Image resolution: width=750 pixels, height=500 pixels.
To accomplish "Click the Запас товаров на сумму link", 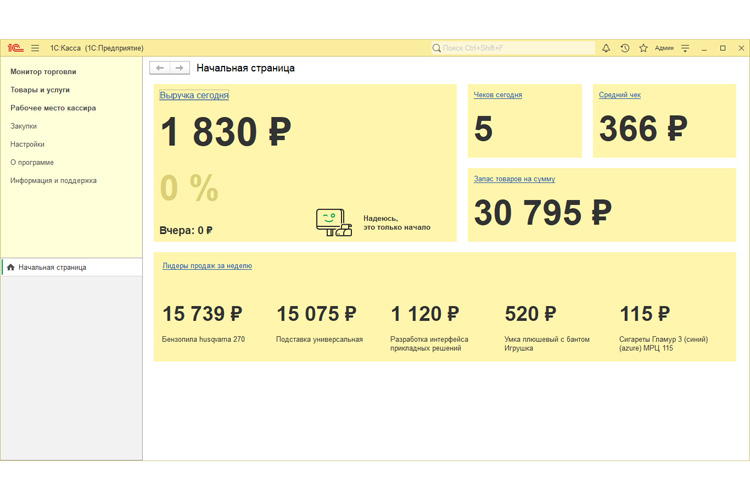I will click(x=514, y=179).
